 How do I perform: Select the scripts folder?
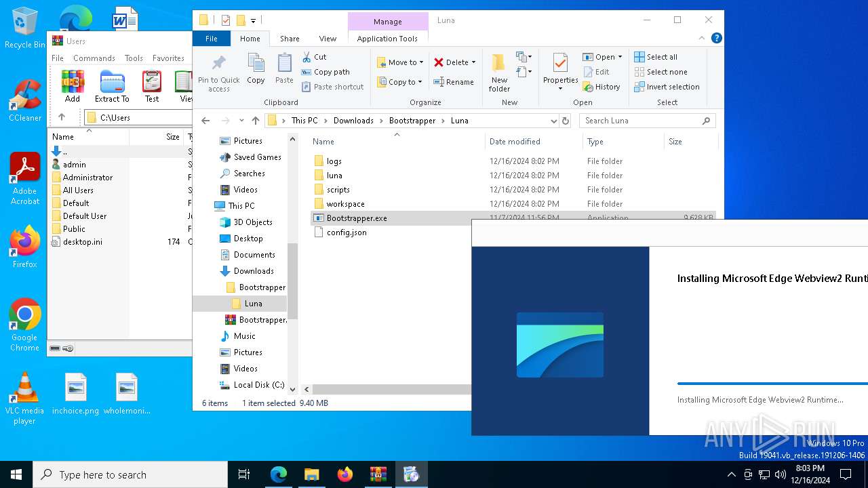[x=338, y=190]
